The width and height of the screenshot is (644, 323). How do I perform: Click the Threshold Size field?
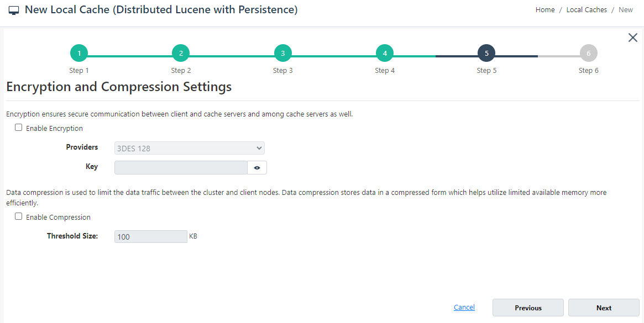pyautogui.click(x=151, y=236)
